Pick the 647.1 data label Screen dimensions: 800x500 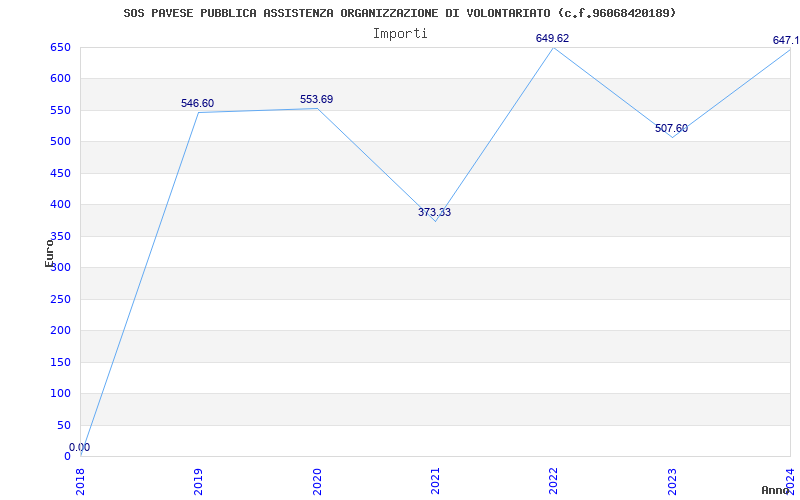point(786,40)
